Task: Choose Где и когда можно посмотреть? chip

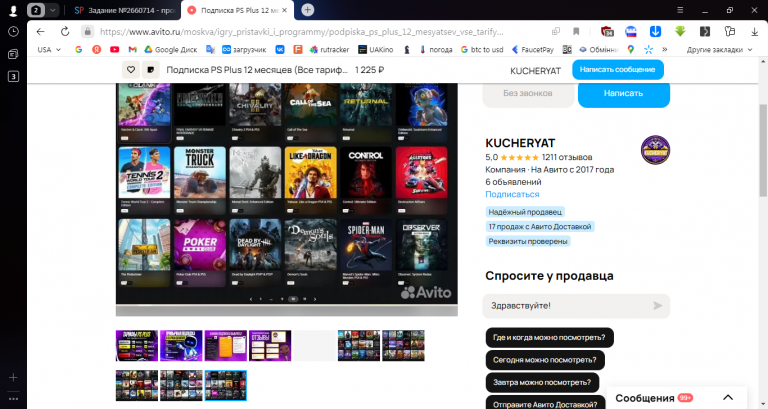Action: (x=549, y=337)
